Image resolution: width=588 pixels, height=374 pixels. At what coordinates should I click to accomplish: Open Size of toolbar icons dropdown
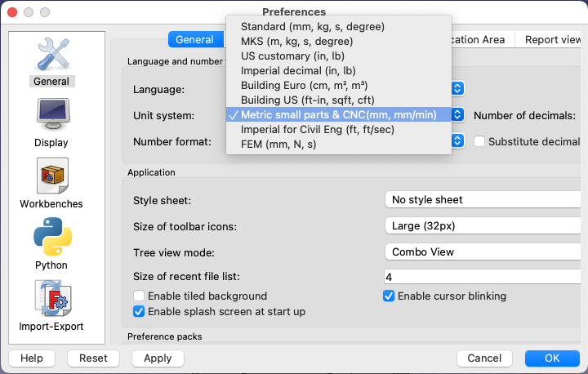tap(483, 226)
